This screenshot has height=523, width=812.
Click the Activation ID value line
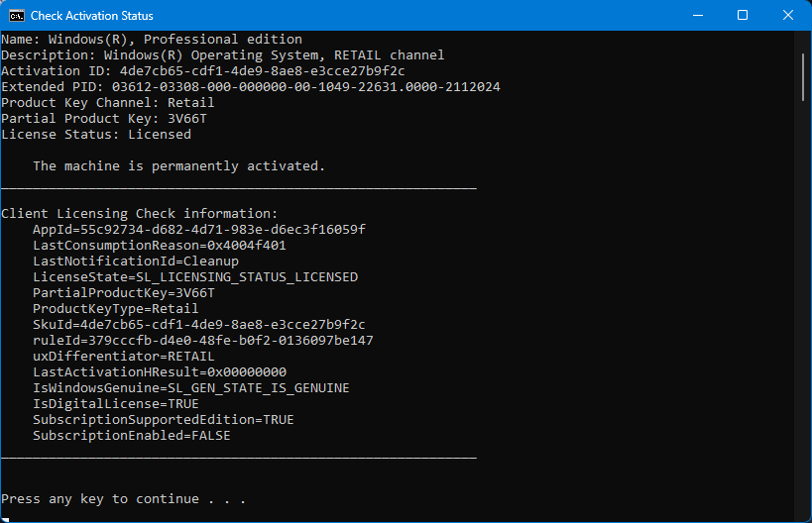pyautogui.click(x=203, y=71)
